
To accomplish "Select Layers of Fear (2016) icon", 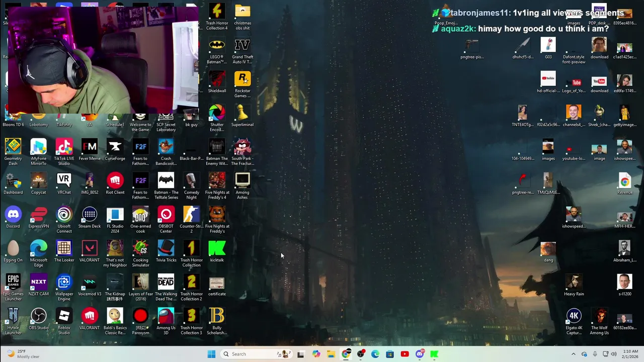I will [x=140, y=287].
